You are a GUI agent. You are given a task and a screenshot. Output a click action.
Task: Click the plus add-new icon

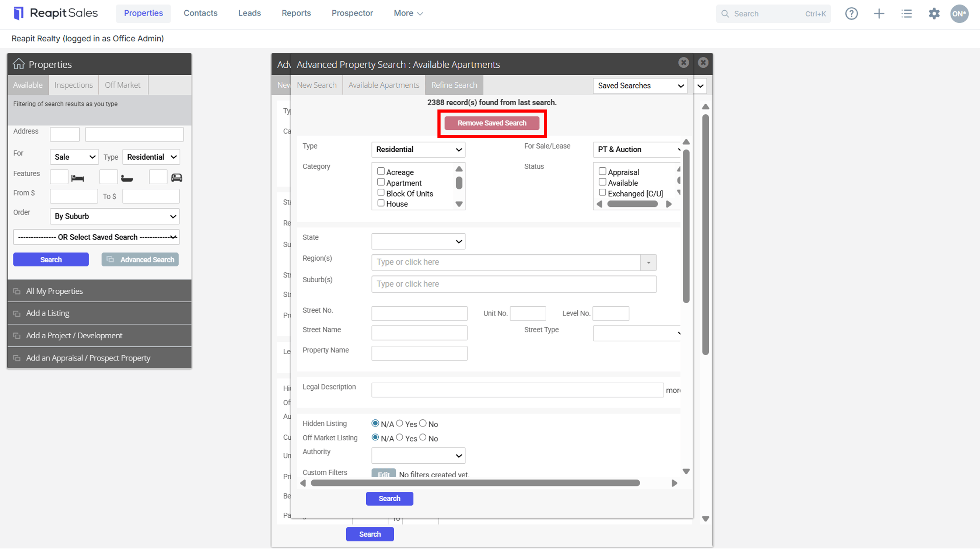(x=879, y=13)
